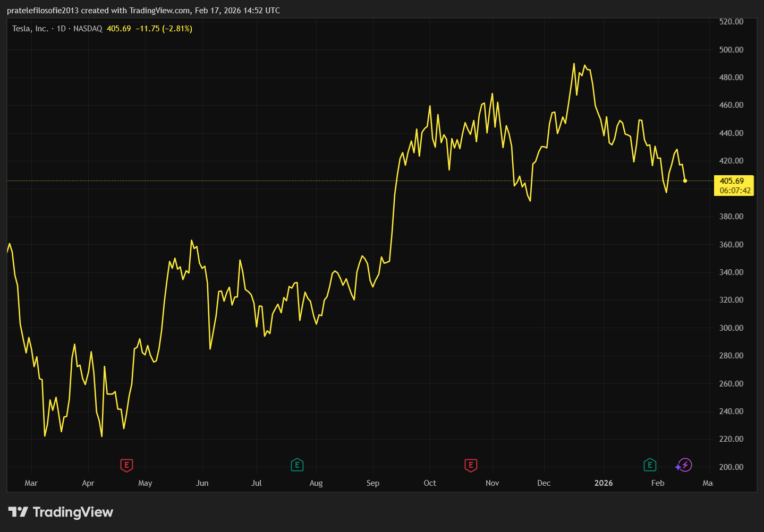Click the Feb 17, 2026 14:52 UTC timestamp
Viewport: 764px width, 532px height.
237,11
